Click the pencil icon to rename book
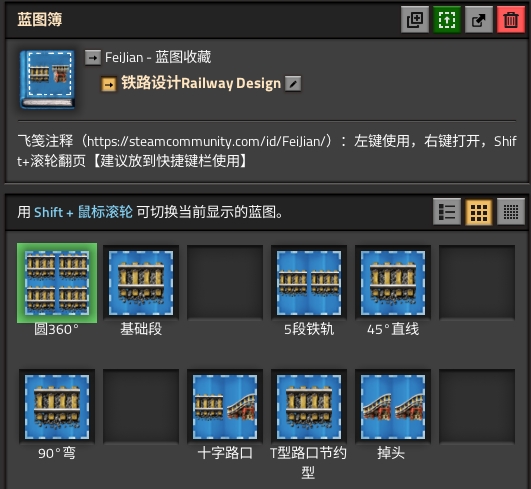The image size is (531, 489). pos(293,83)
